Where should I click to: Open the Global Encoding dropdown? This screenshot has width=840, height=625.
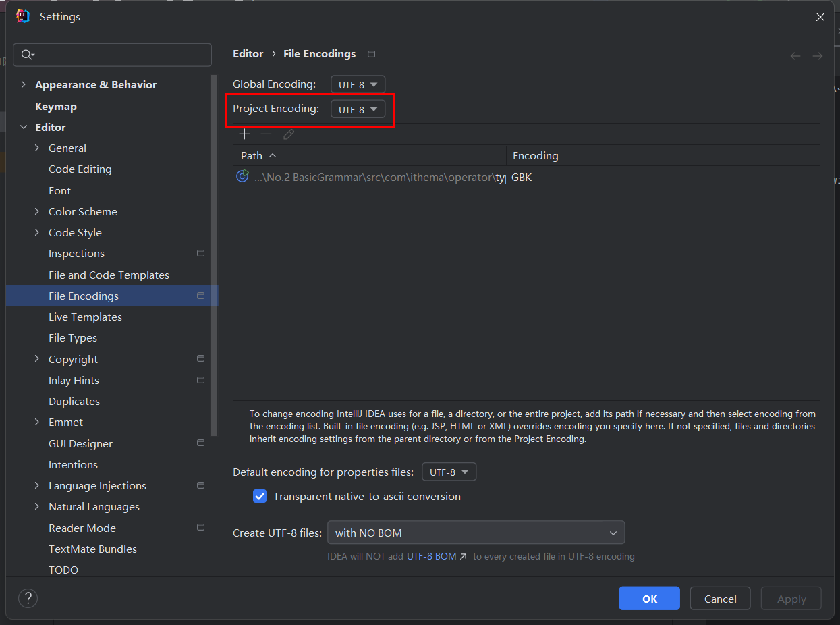pos(358,84)
